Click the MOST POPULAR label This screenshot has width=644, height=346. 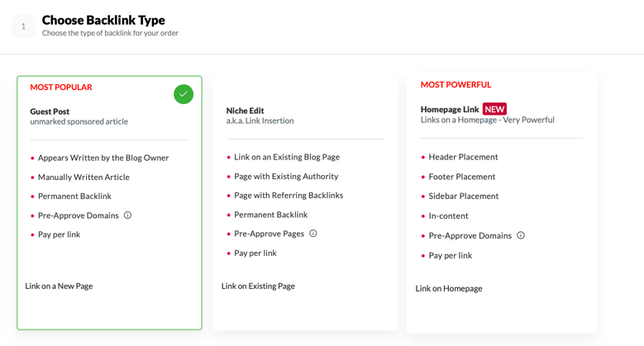tap(61, 87)
